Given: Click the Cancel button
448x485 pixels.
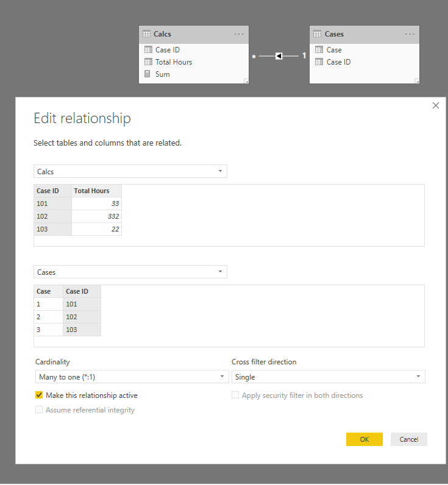Looking at the screenshot, I should pyautogui.click(x=409, y=439).
